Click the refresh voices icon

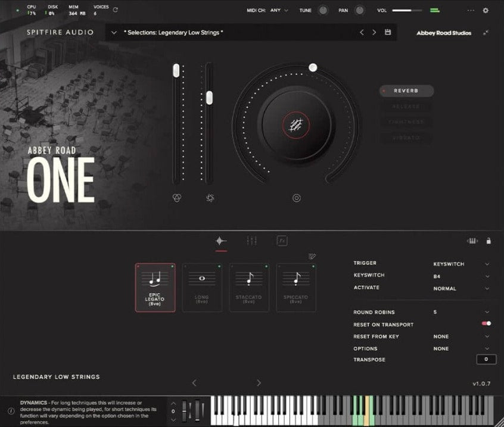115,10
